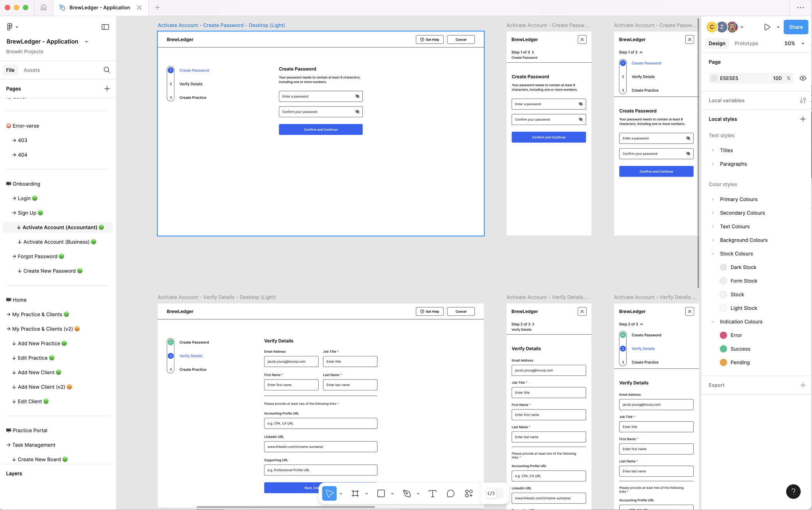Add a local style with plus icon
The image size is (812, 510).
pyautogui.click(x=803, y=119)
